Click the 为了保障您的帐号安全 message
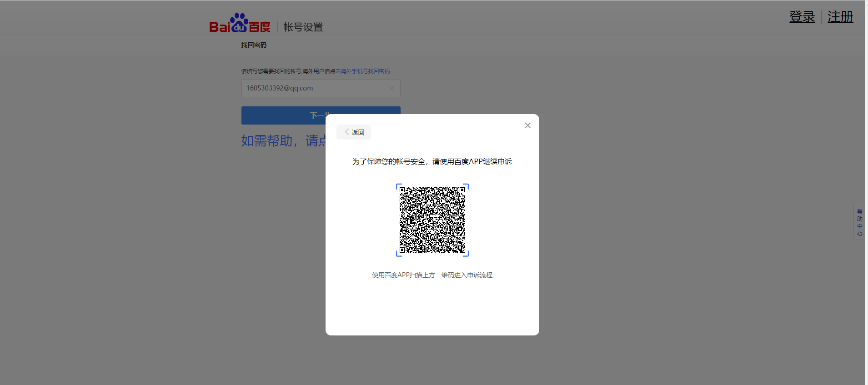Viewport: 868px width, 385px height. (432, 161)
